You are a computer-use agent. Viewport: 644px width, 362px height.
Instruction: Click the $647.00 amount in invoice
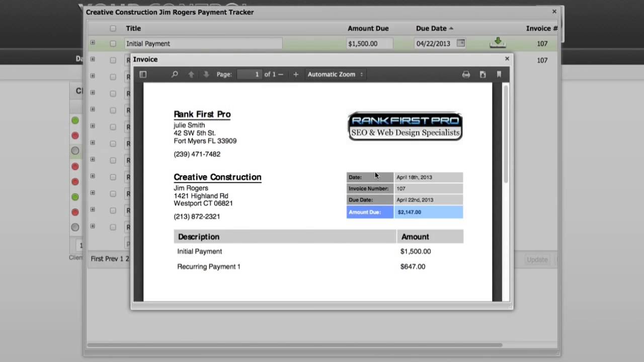(413, 266)
